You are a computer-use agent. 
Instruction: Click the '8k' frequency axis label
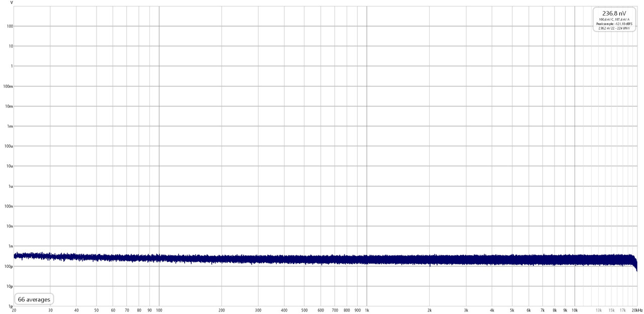coord(554,310)
